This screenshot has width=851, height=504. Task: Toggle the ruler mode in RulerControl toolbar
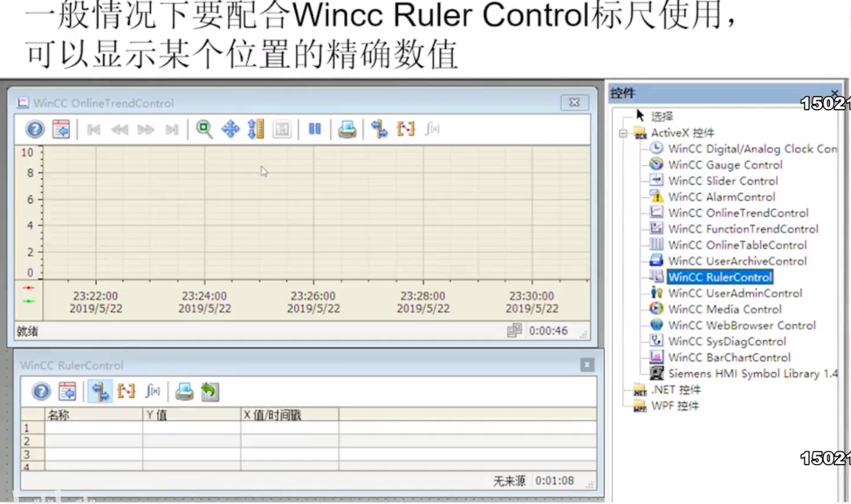(x=100, y=391)
